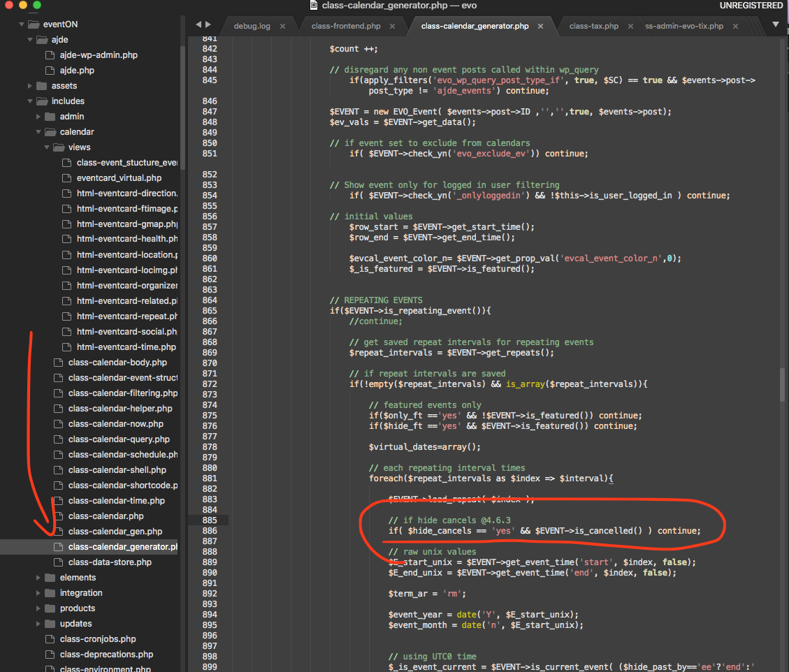Click the editor vertical scrollbar thumb
Viewport: 789px width, 672px height.
point(782,385)
